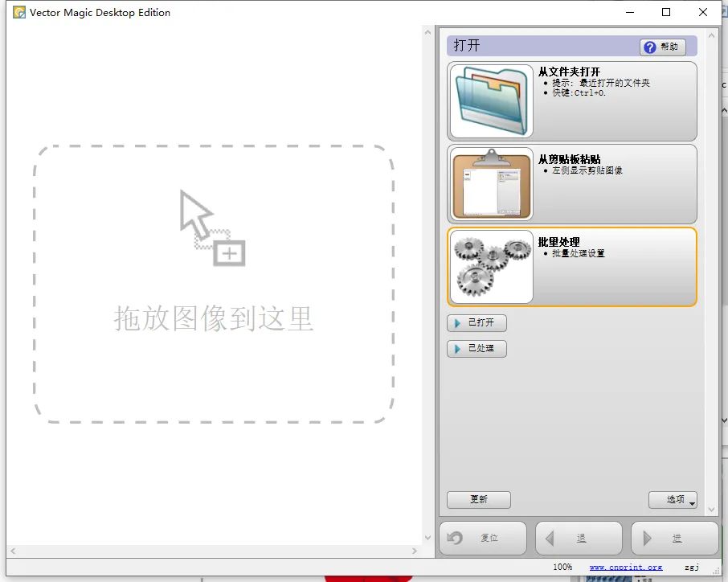Screen dimensions: 728x582
Task: Expand the 已打开 section
Action: click(x=476, y=323)
